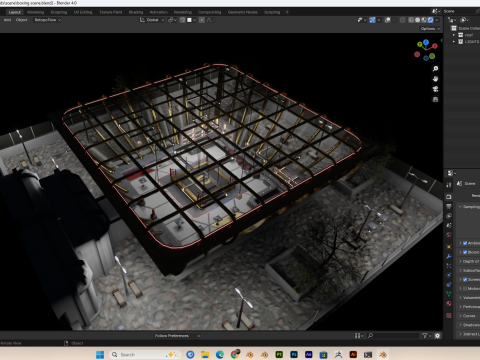Select wireframe viewport shading
Viewport: 480px width, 360px height.
click(x=411, y=20)
